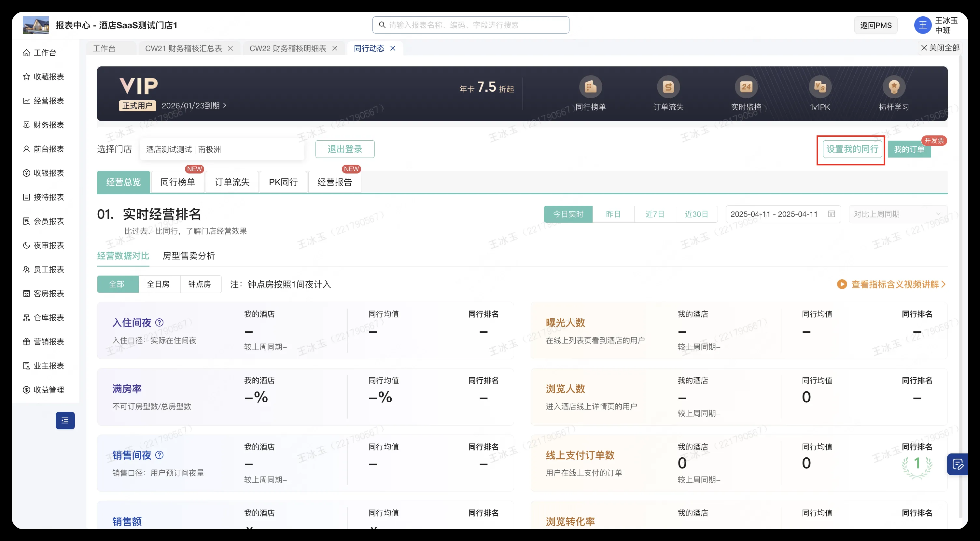Viewport: 980px width, 541px height.
Task: Switch to 房型售卖分析 sub-tab
Action: (x=189, y=256)
